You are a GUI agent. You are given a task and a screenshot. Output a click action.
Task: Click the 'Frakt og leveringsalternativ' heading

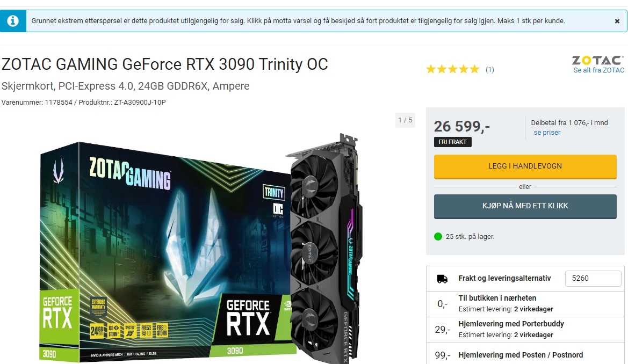coord(504,278)
